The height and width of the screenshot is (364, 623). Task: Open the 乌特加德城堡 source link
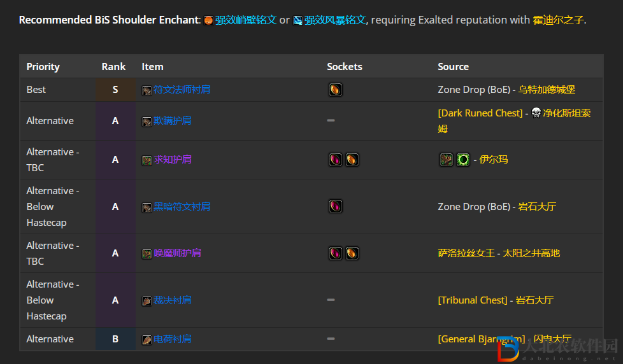547,90
